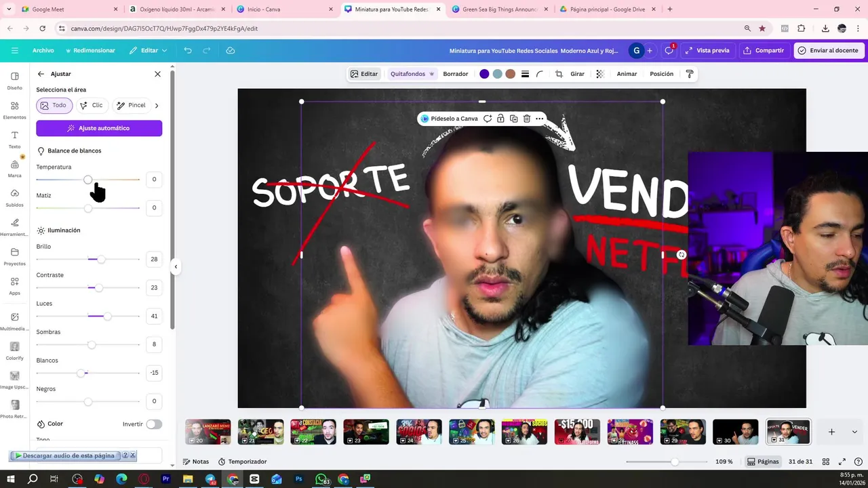Select the Clic area option

tap(92, 105)
